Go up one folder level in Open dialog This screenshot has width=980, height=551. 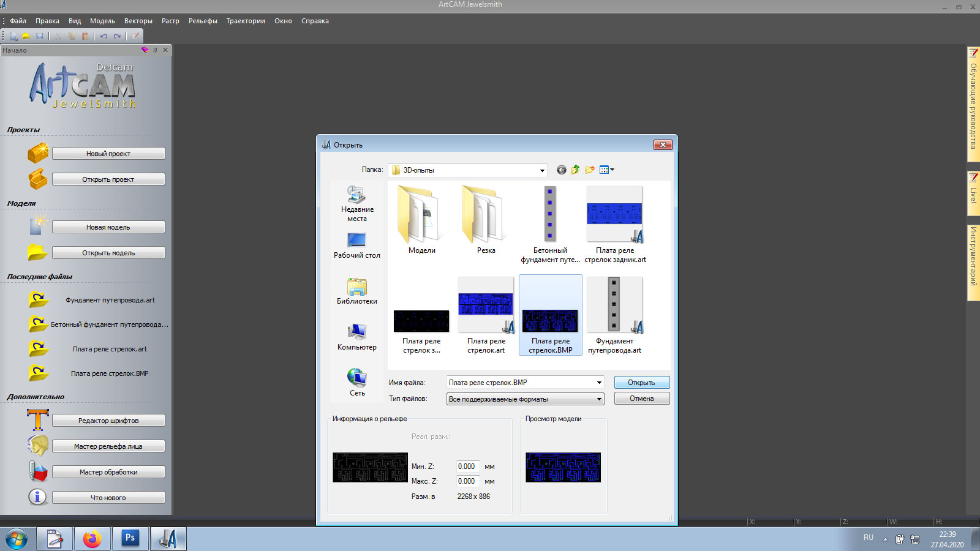click(x=575, y=170)
